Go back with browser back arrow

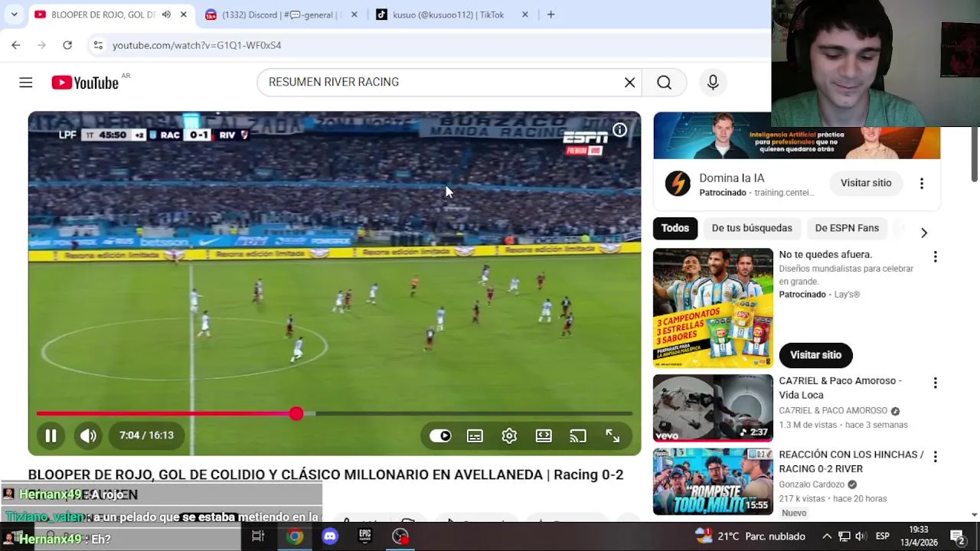16,45
